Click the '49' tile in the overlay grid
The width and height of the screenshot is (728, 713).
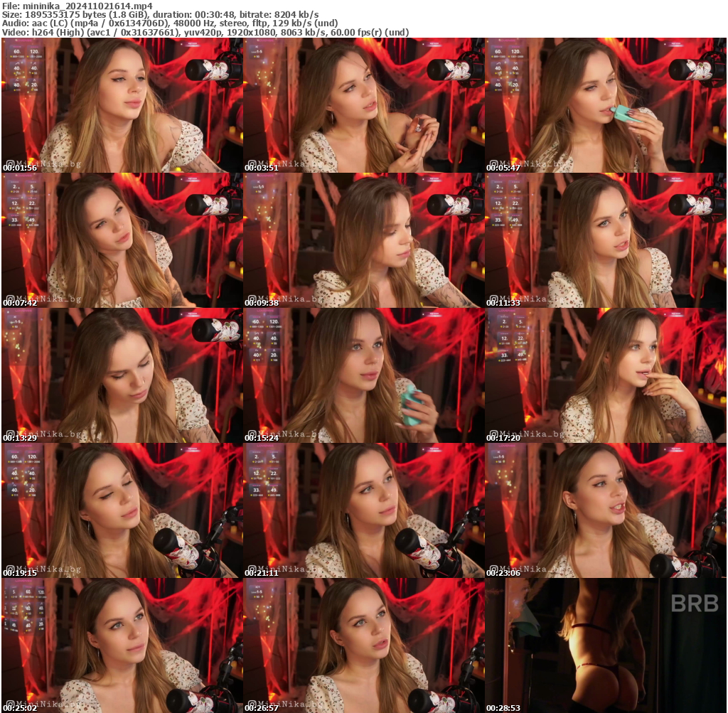33,220
